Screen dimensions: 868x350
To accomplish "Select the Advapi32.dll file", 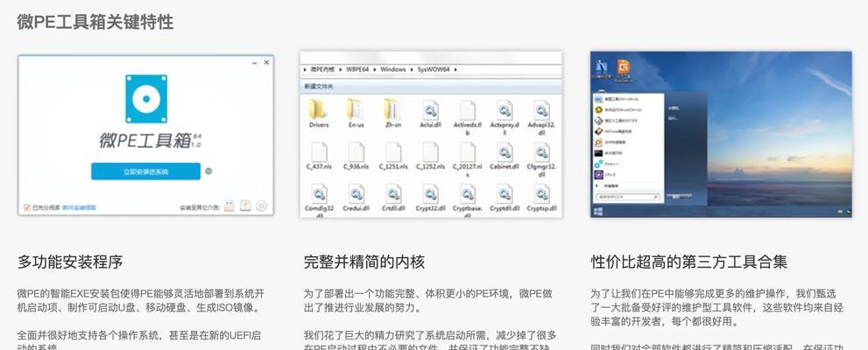I will pyautogui.click(x=542, y=118).
